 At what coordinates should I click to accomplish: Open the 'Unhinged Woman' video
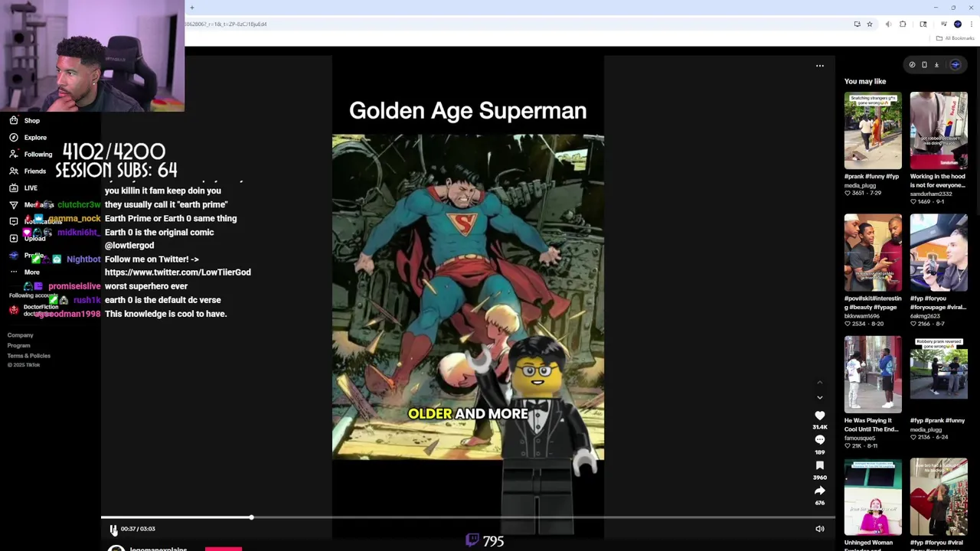click(x=873, y=497)
